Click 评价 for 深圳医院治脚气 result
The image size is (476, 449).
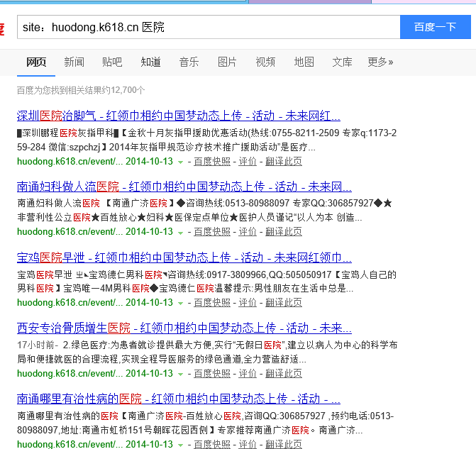tap(248, 161)
